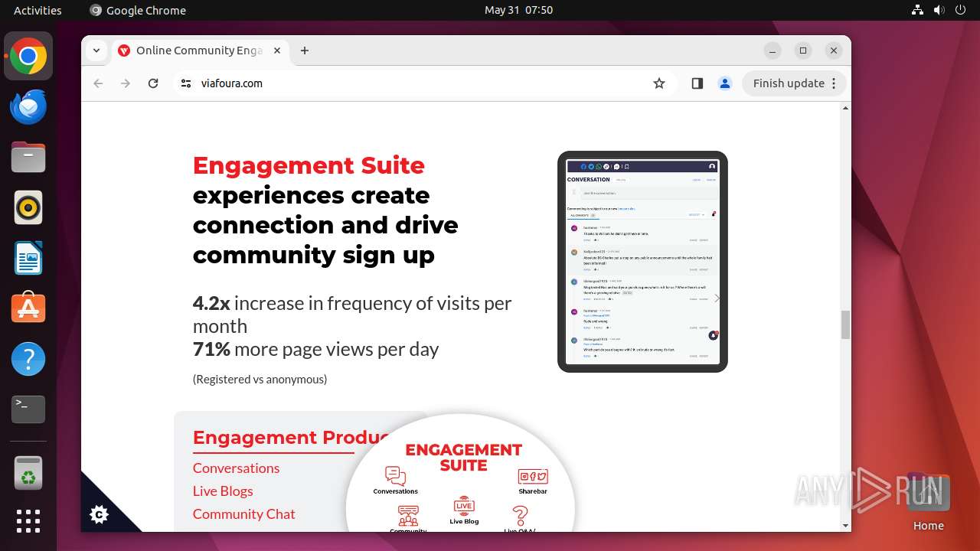
Task: Open the Help icon in the dock
Action: [28, 359]
